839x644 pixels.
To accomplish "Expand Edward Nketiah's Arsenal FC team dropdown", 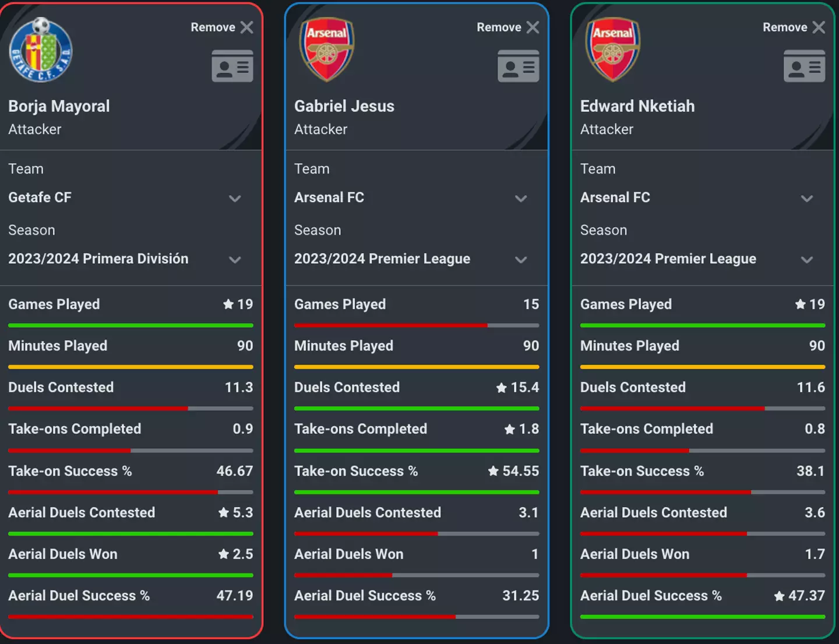I will tap(807, 199).
